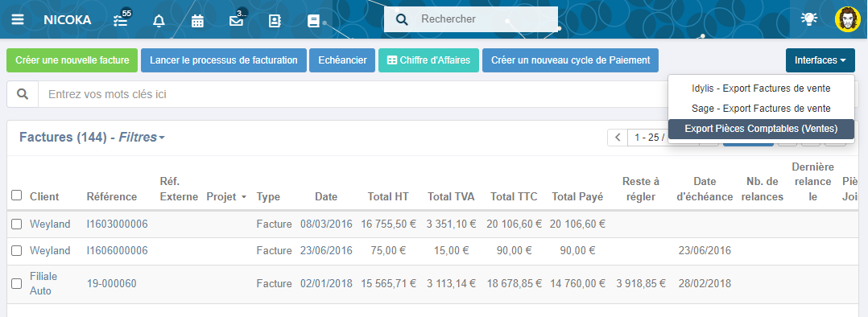
Task: Open the book documentation icon
Action: 313,21
